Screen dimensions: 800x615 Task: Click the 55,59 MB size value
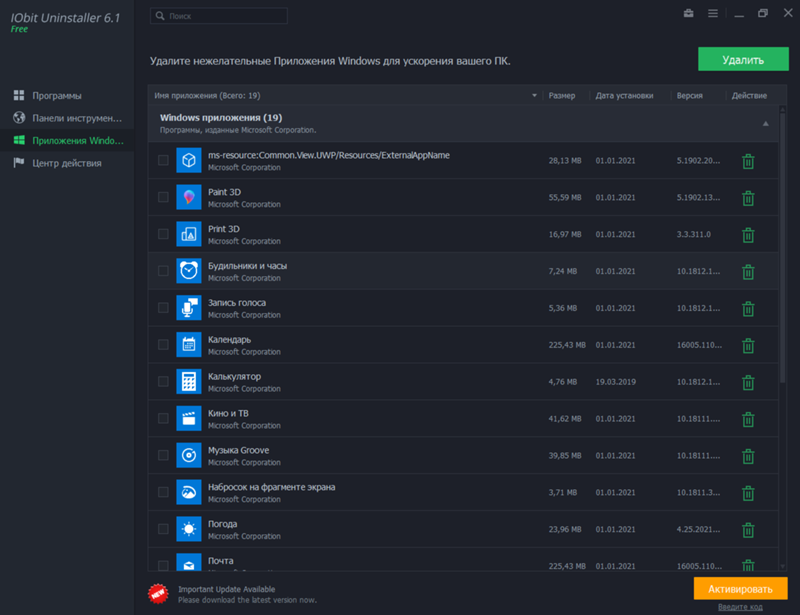565,198
